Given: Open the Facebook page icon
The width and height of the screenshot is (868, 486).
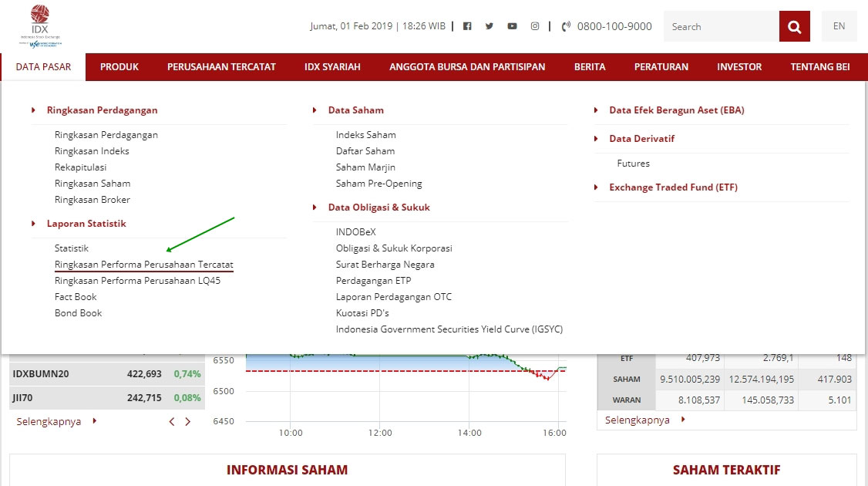Looking at the screenshot, I should click(x=467, y=26).
